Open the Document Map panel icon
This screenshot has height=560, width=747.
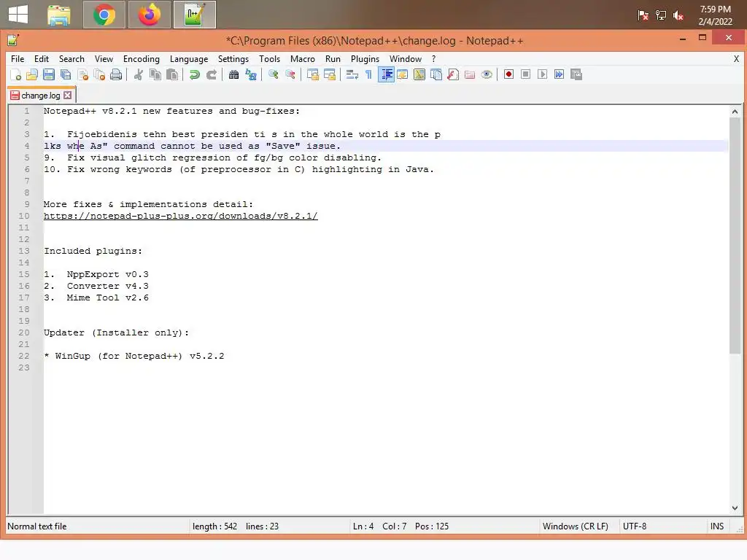419,75
